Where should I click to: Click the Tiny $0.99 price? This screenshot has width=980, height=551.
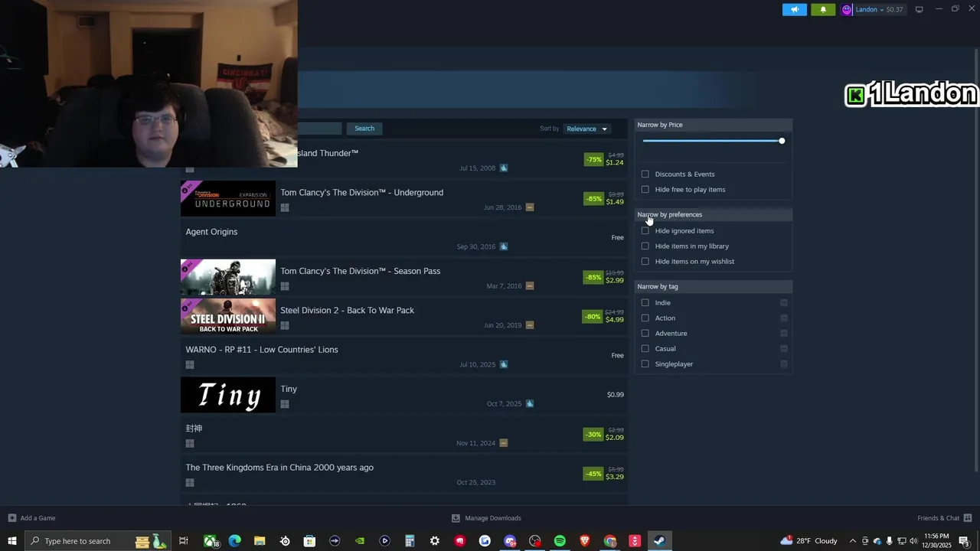pos(615,395)
